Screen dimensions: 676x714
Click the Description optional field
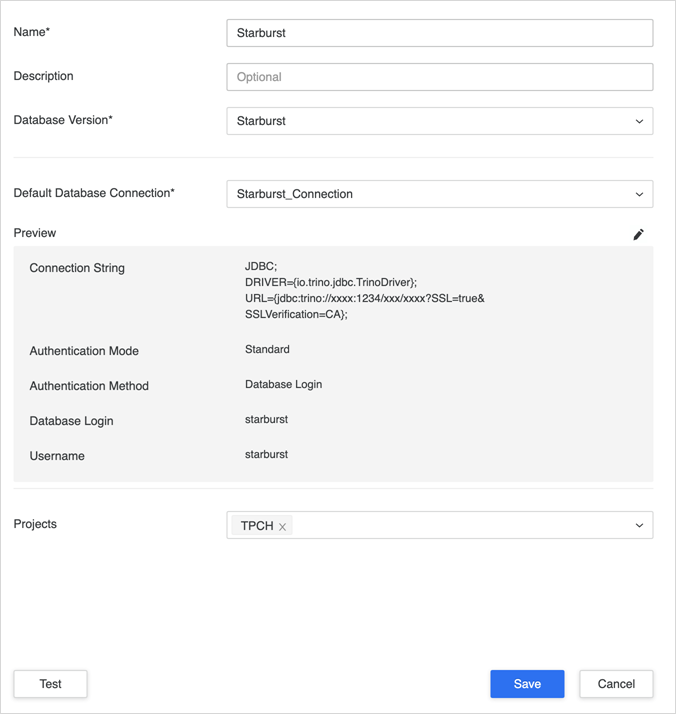click(x=440, y=77)
